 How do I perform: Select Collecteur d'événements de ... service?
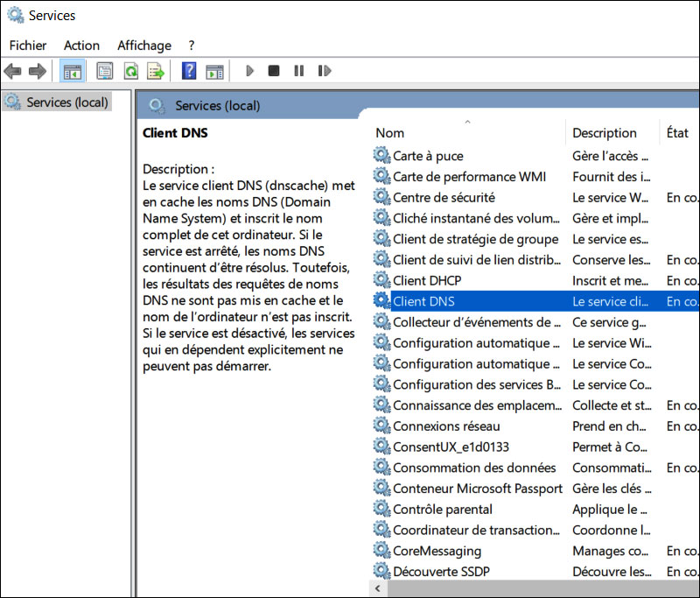(x=476, y=322)
